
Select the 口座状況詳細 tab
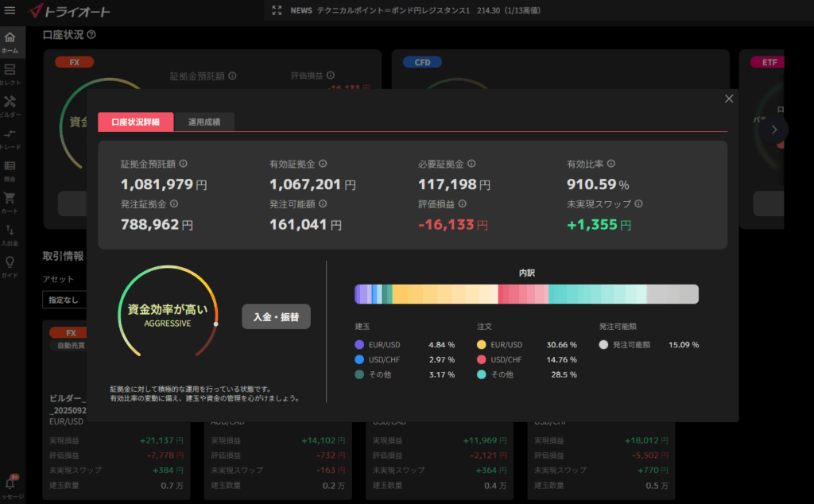tap(135, 122)
